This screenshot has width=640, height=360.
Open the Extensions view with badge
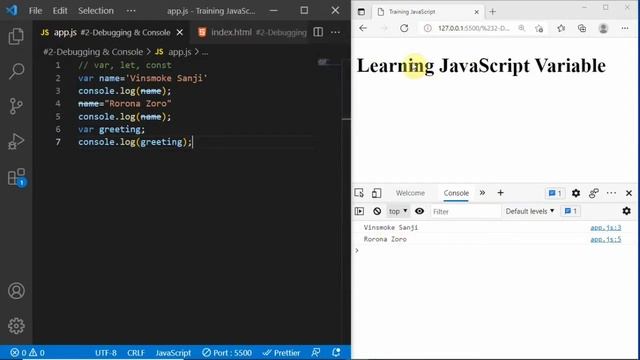17,178
